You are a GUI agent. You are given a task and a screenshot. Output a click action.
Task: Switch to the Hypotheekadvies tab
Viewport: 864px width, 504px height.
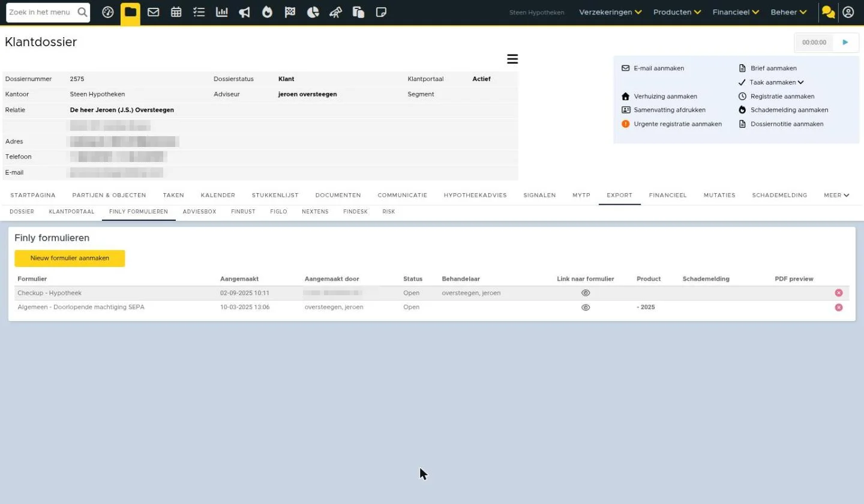click(x=475, y=195)
